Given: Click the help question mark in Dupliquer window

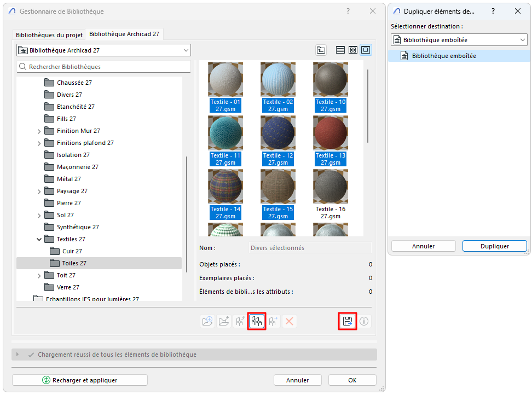Looking at the screenshot, I should point(493,11).
